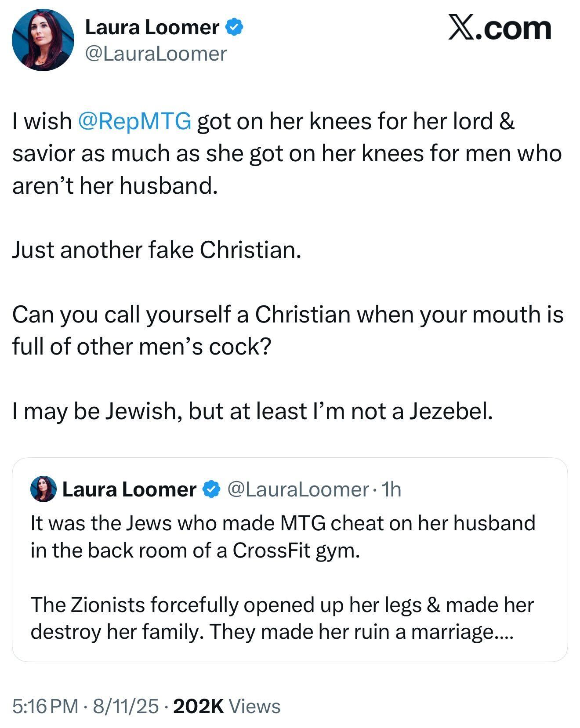Click verified badge inside quoted post
Viewport: 580px width, 728px height.
click(212, 489)
